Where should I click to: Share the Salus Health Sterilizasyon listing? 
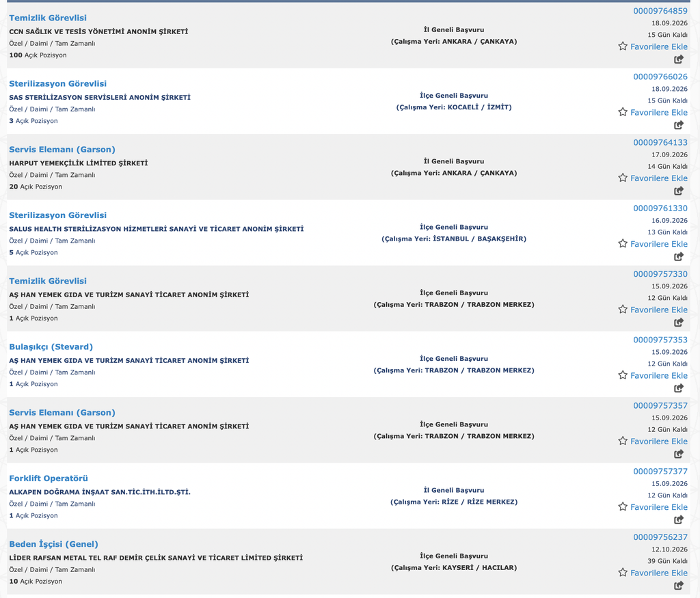[x=679, y=256]
